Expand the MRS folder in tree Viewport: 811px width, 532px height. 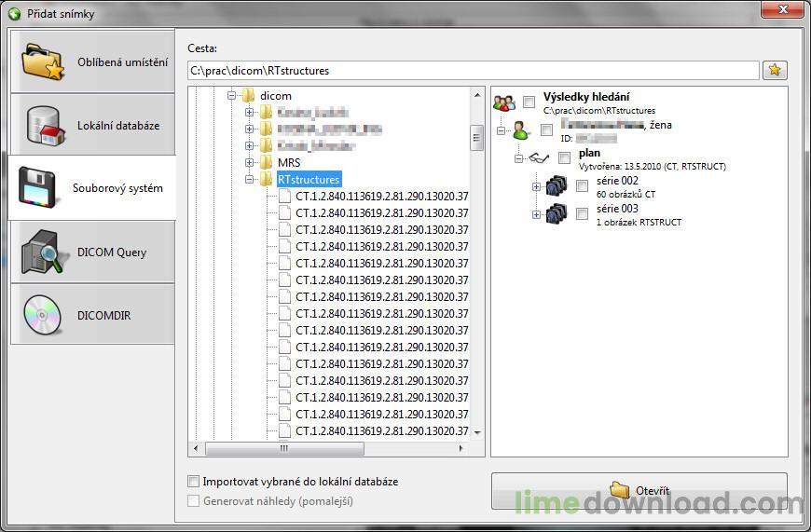point(249,162)
